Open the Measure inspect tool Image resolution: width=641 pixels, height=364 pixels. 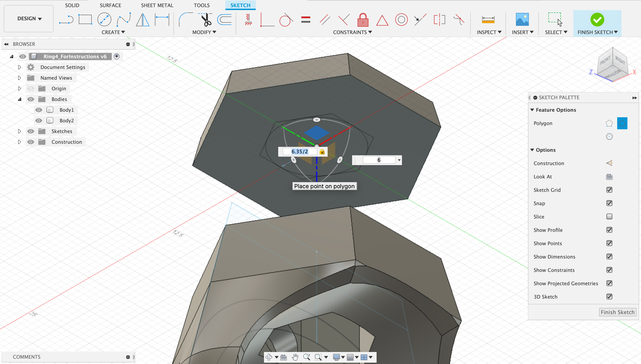pos(488,20)
